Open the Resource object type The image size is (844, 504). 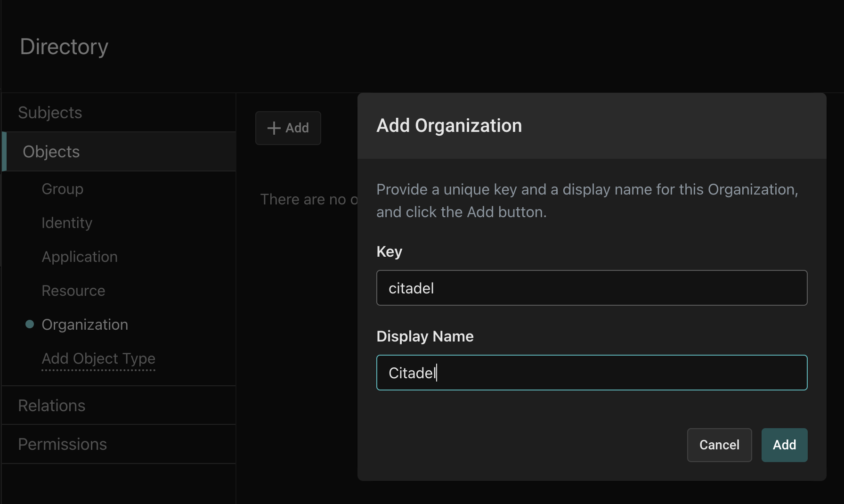73,291
